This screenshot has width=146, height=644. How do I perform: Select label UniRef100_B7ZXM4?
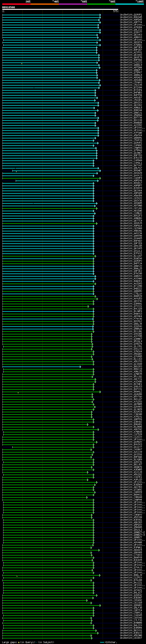(131, 87)
